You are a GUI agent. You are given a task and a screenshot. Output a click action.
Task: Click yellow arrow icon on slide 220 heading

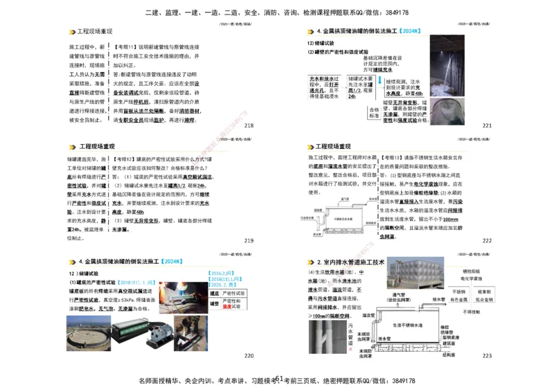(x=73, y=262)
